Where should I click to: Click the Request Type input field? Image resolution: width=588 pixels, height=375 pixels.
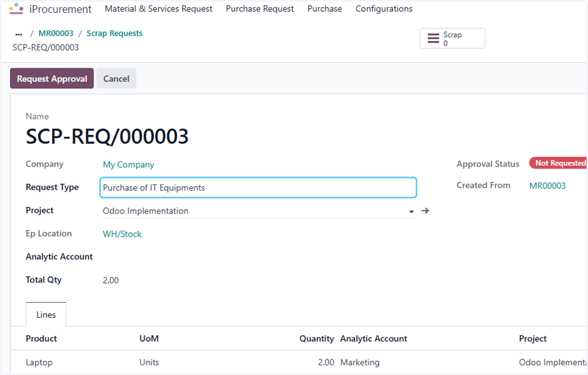point(258,188)
